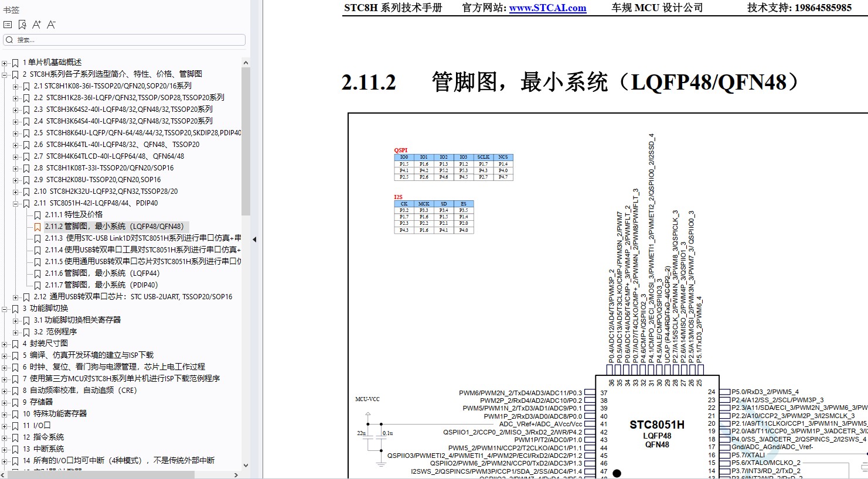868x479 pixels.
Task: Collapse chapter 2 STC8H系列各子系列选型简介 node
Action: point(5,74)
